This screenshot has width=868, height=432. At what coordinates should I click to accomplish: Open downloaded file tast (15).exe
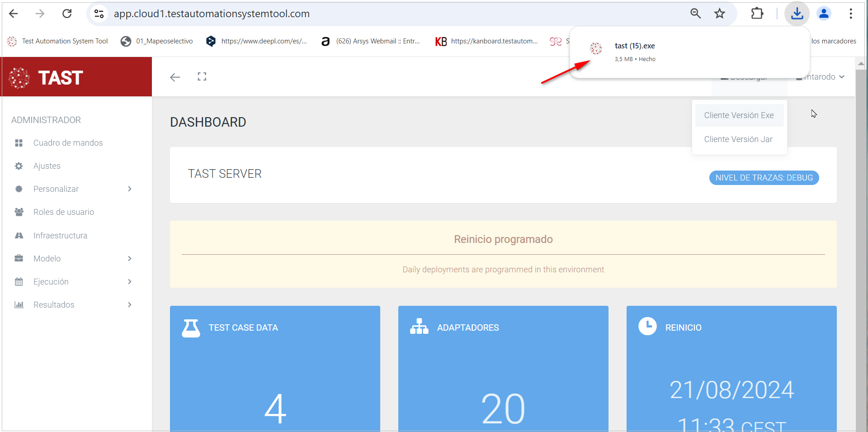[x=635, y=46]
